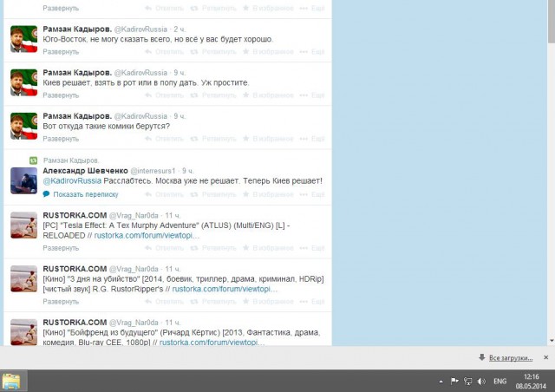This screenshot has width=555, height=392.
Task: Open More options on комики tweet
Action: [x=312, y=139]
